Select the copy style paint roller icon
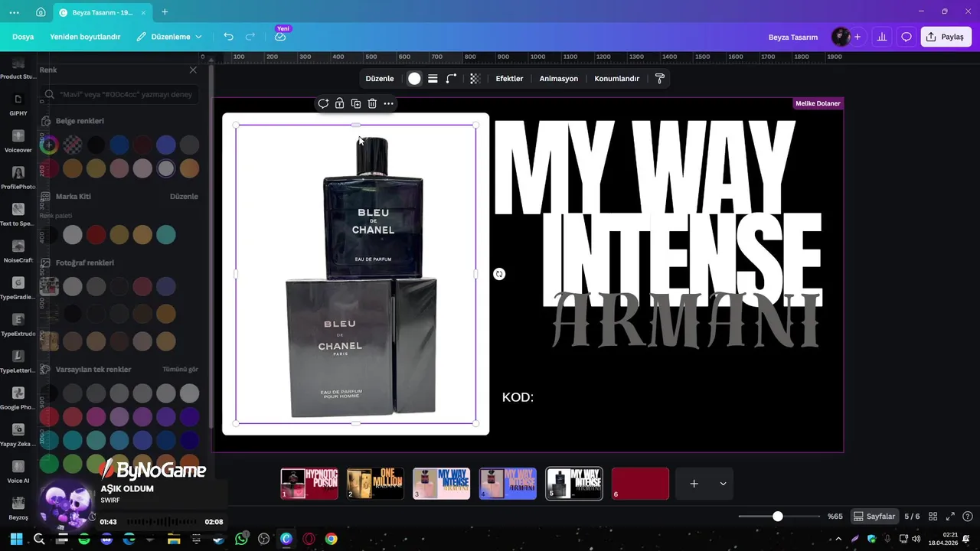 tap(660, 79)
